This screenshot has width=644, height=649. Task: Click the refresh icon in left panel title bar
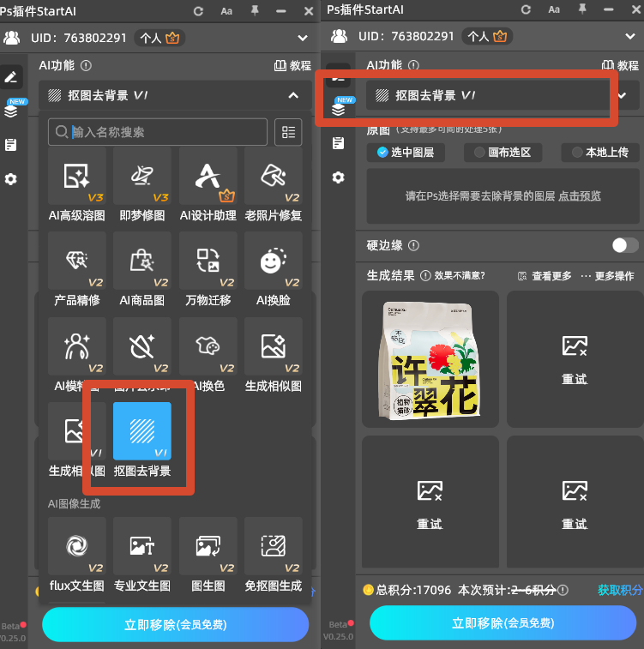pyautogui.click(x=198, y=11)
